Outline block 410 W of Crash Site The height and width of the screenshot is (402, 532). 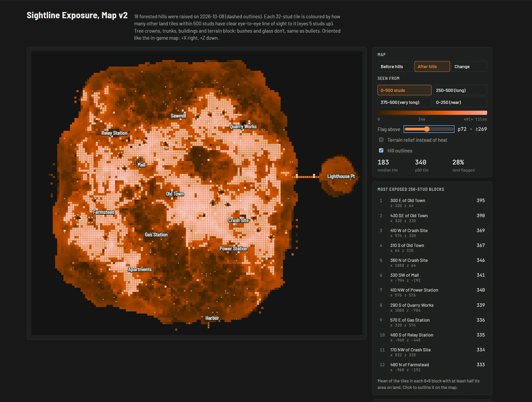click(432, 233)
